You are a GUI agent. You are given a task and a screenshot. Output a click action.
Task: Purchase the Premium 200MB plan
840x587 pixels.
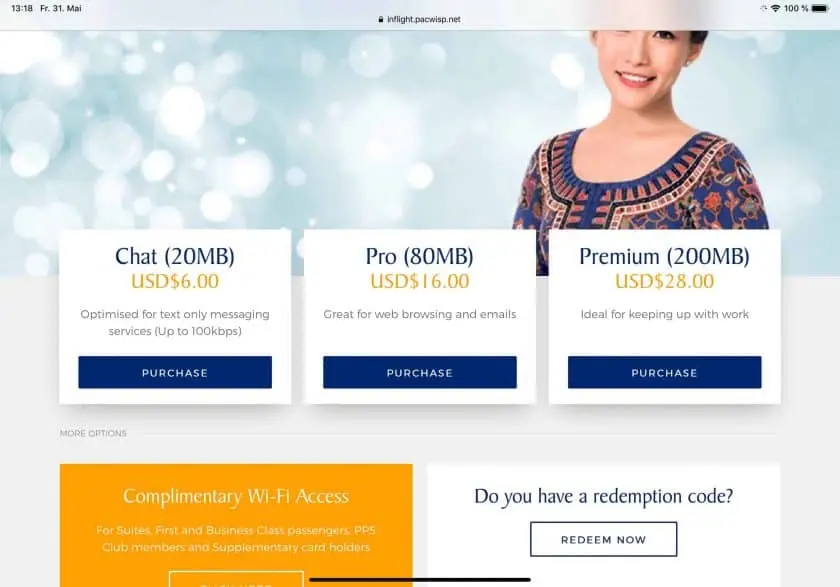point(664,372)
